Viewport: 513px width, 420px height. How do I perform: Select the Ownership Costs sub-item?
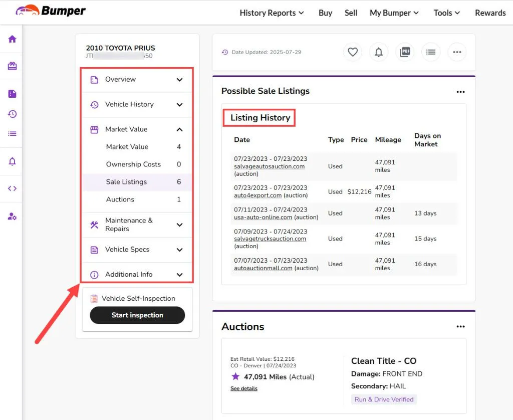coord(137,164)
